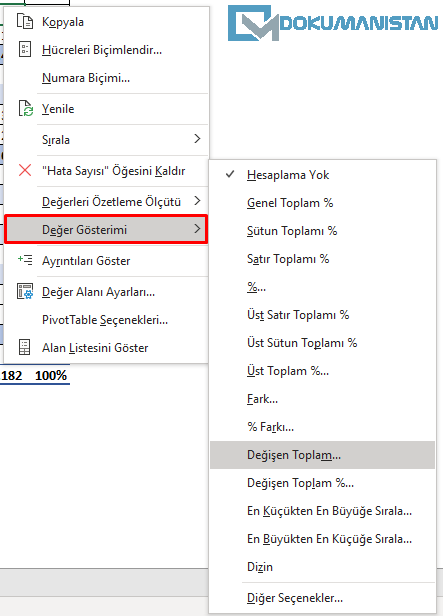Screen dimensions: 443x616
Task: Click the Kopyala copy icon
Action: (x=25, y=22)
